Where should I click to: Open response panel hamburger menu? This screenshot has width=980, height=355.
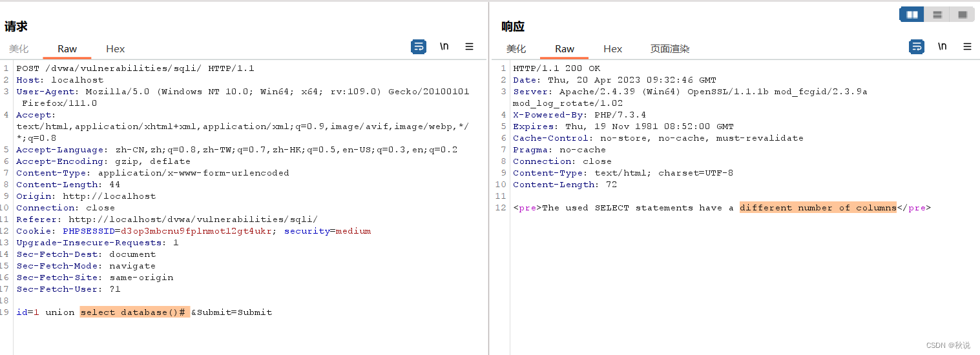click(x=967, y=46)
